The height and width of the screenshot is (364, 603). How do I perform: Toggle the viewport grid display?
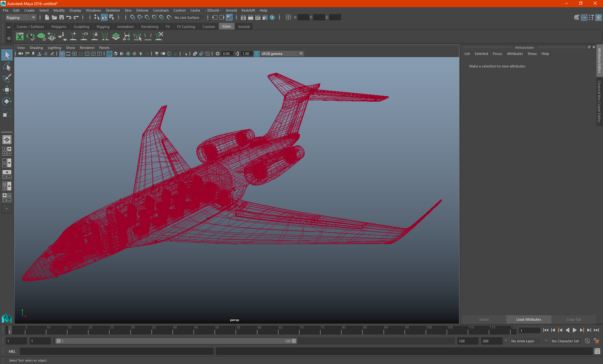point(62,54)
